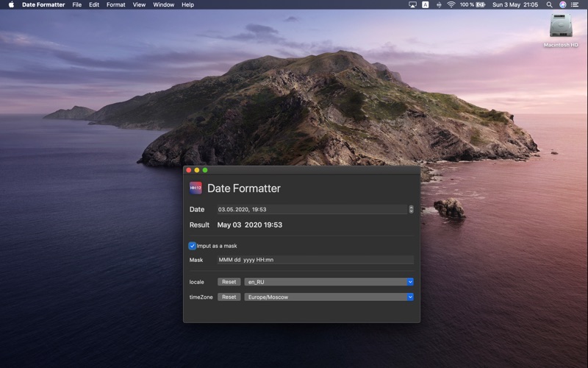This screenshot has height=368, width=588.
Task: Click the Date Formatter app logo icon
Action: tap(196, 188)
